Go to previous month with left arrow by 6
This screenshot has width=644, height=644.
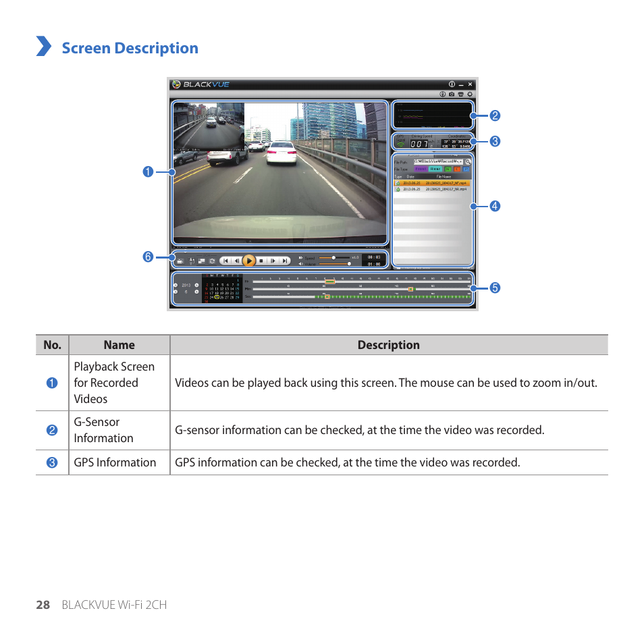tap(176, 292)
